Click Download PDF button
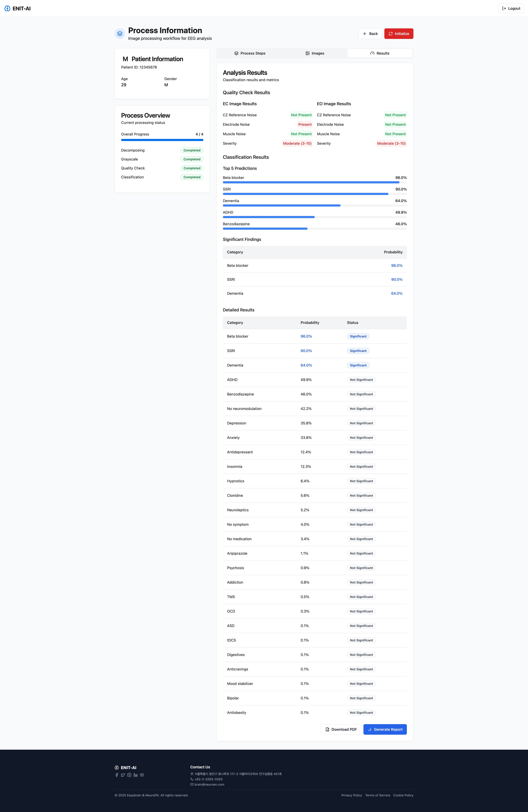This screenshot has height=812, width=528. pyautogui.click(x=341, y=729)
